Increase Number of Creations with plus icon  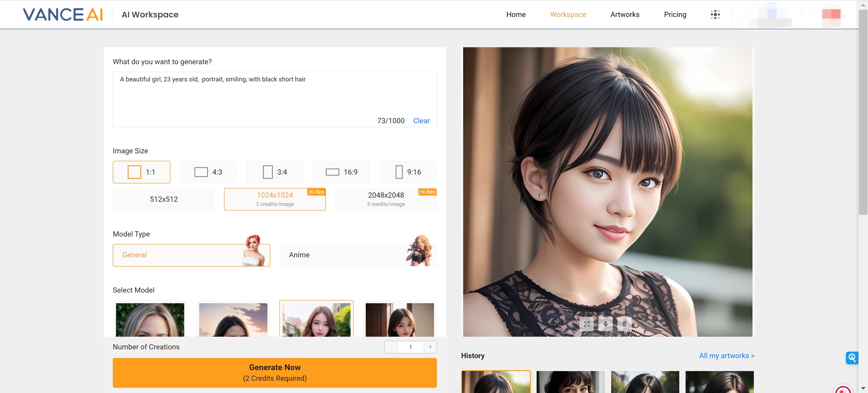click(430, 347)
